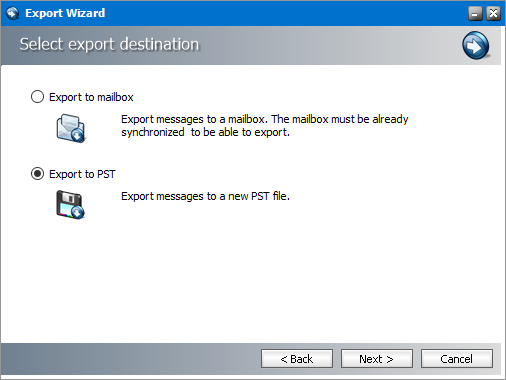
Task: Click the gray header banner beside the heading
Action: 330,45
